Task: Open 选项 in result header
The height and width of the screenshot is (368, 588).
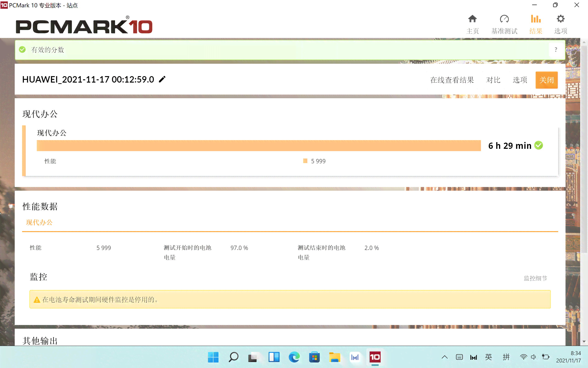Action: [520, 80]
